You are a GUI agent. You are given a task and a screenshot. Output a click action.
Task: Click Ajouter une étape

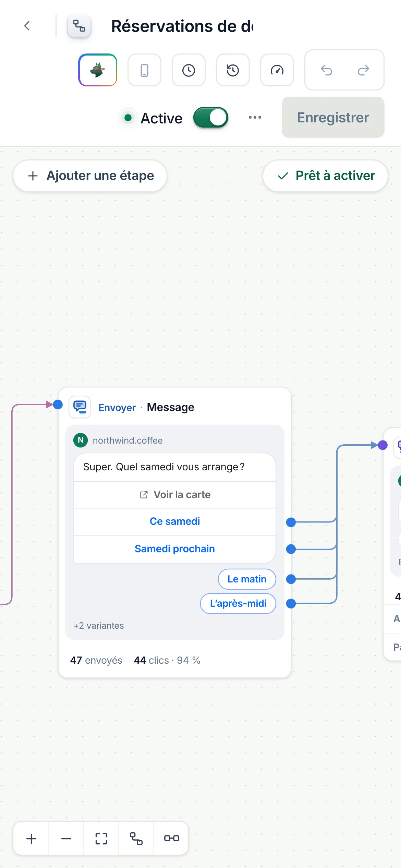coord(90,176)
